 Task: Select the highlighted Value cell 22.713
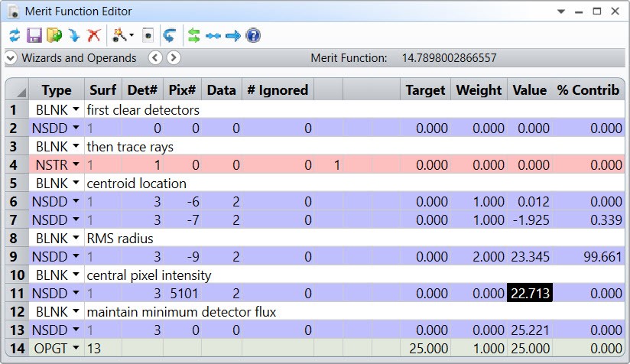coord(530,293)
